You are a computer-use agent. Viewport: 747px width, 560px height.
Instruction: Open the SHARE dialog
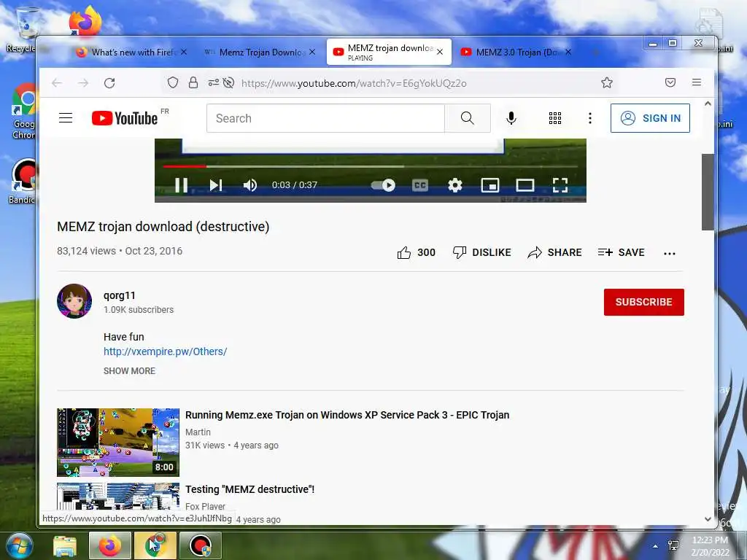pos(554,252)
